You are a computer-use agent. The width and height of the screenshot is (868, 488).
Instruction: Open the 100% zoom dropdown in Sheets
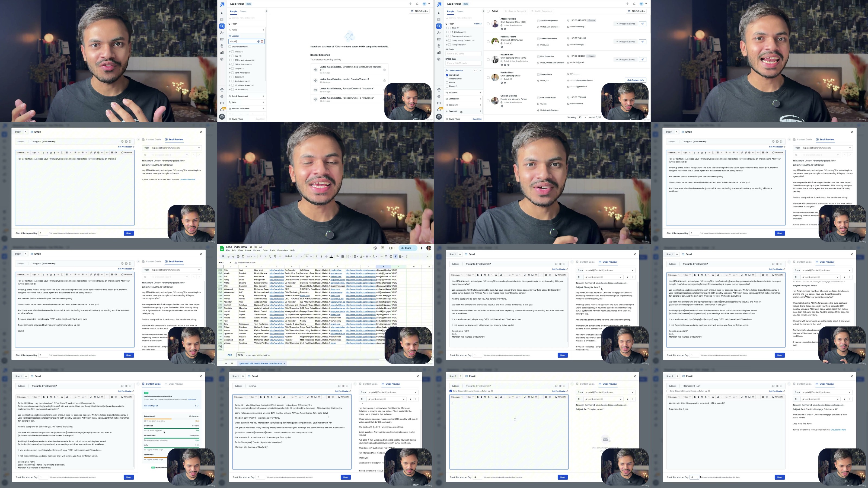(251, 257)
